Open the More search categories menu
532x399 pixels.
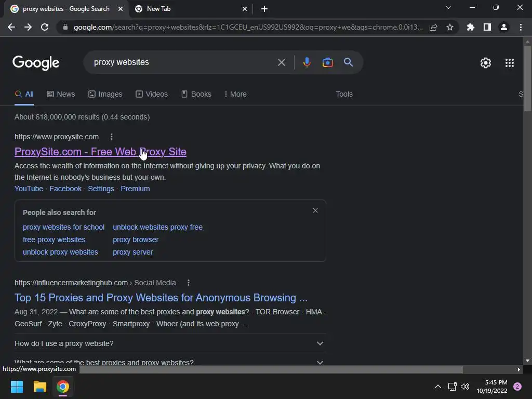pos(235,94)
